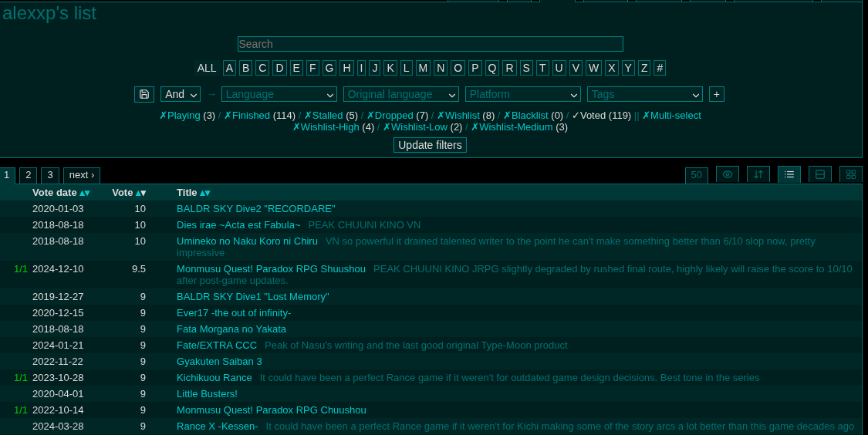Switch to card view icon
The image size is (868, 435).
[x=820, y=174]
